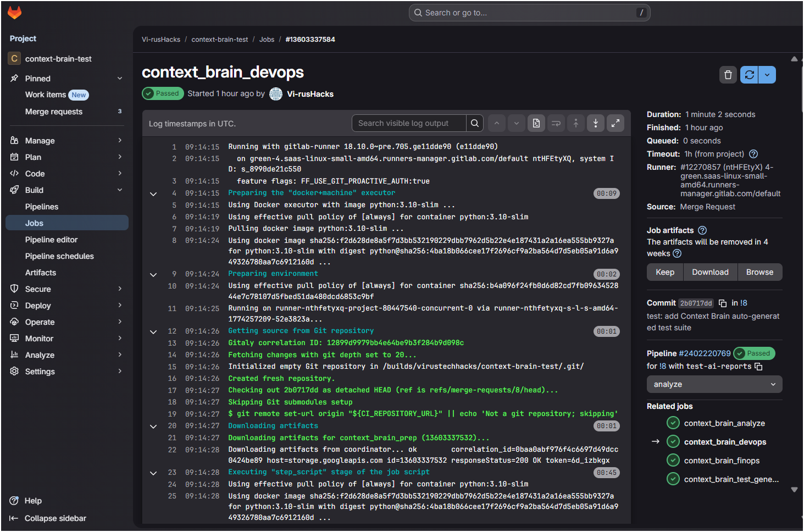The image size is (804, 532).
Task: Retry the job using the refresh icon
Action: 749,75
